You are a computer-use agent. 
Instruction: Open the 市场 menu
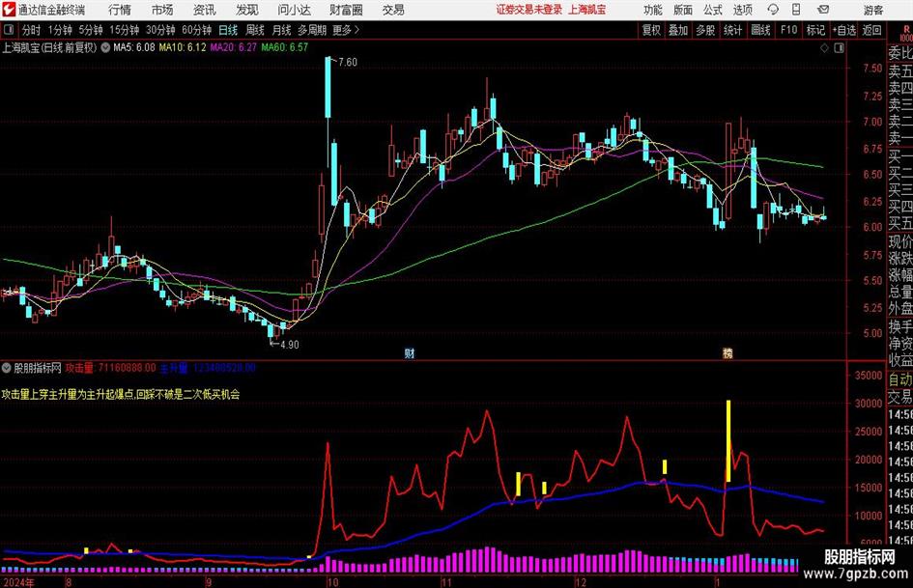[162, 10]
